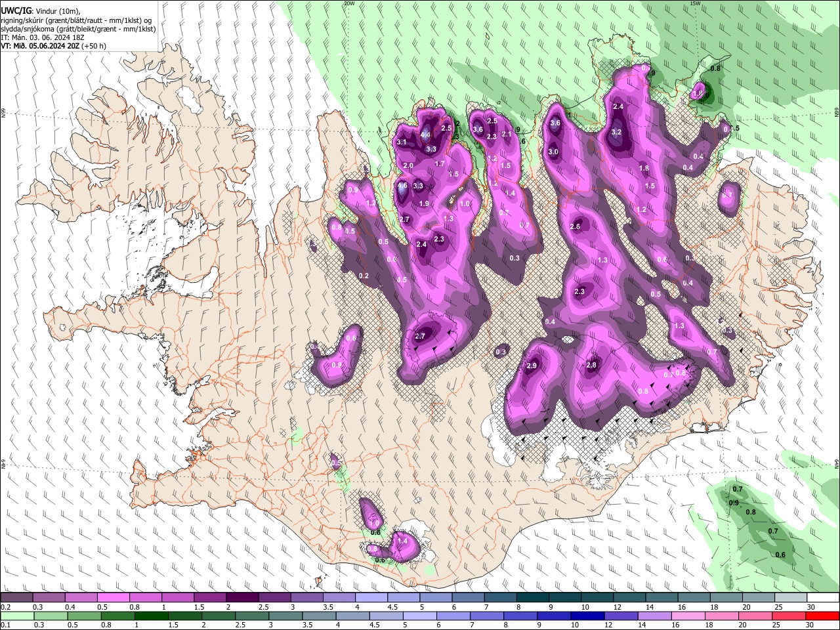Viewport: 840px width, 630px height.
Task: Click the 'IT: Mán. 03. 06. 2024 18Z' line
Action: pos(43,37)
